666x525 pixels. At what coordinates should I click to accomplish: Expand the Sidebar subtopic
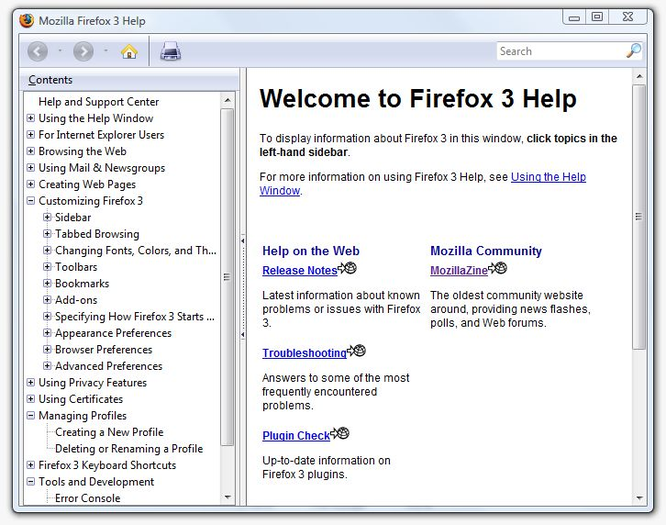coord(47,217)
